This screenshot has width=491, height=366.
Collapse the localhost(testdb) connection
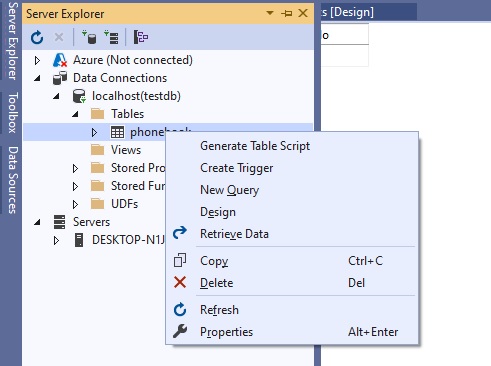pyautogui.click(x=56, y=96)
